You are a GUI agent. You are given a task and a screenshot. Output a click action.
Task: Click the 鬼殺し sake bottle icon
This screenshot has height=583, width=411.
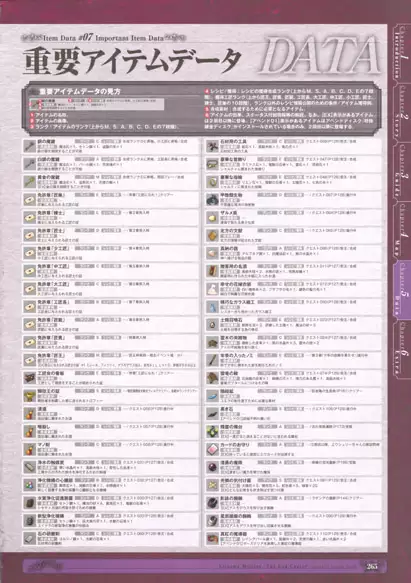(x=30, y=432)
